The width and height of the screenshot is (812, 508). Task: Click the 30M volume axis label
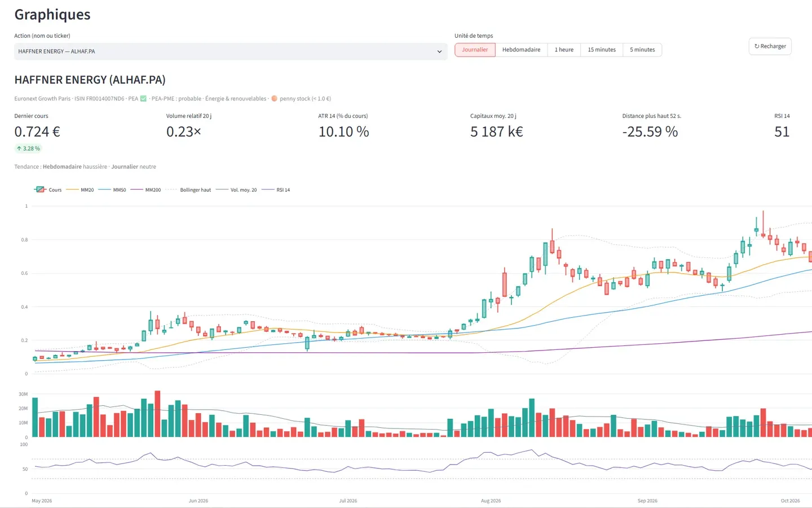23,394
